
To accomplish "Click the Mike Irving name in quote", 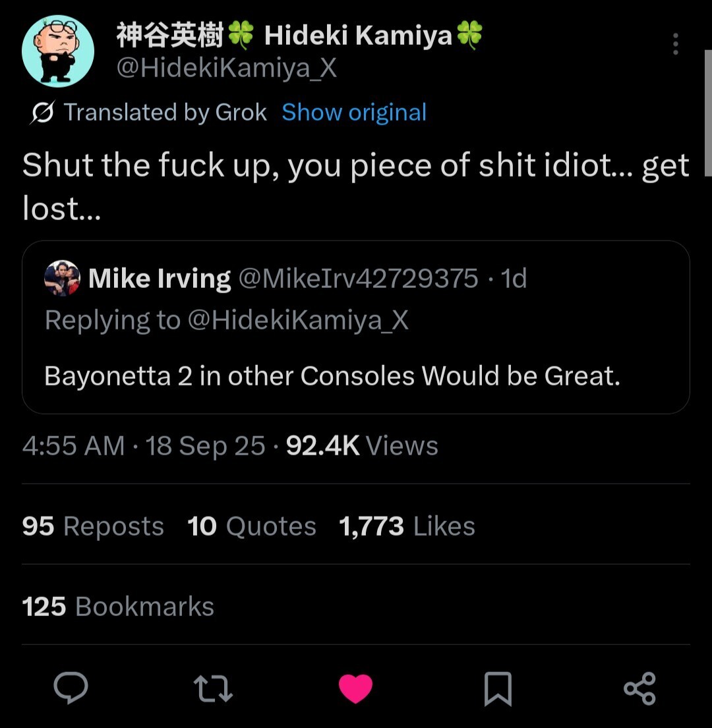I will [x=159, y=279].
